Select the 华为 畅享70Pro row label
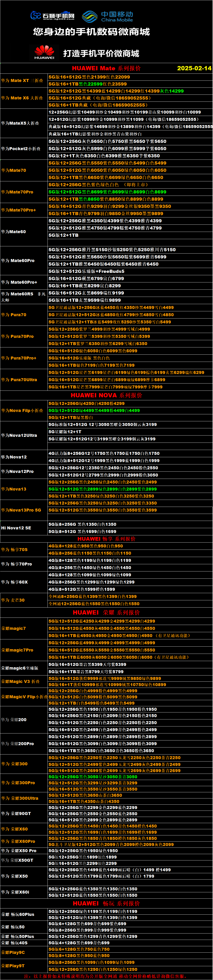The width and height of the screenshot is (213, 980). click(17, 564)
